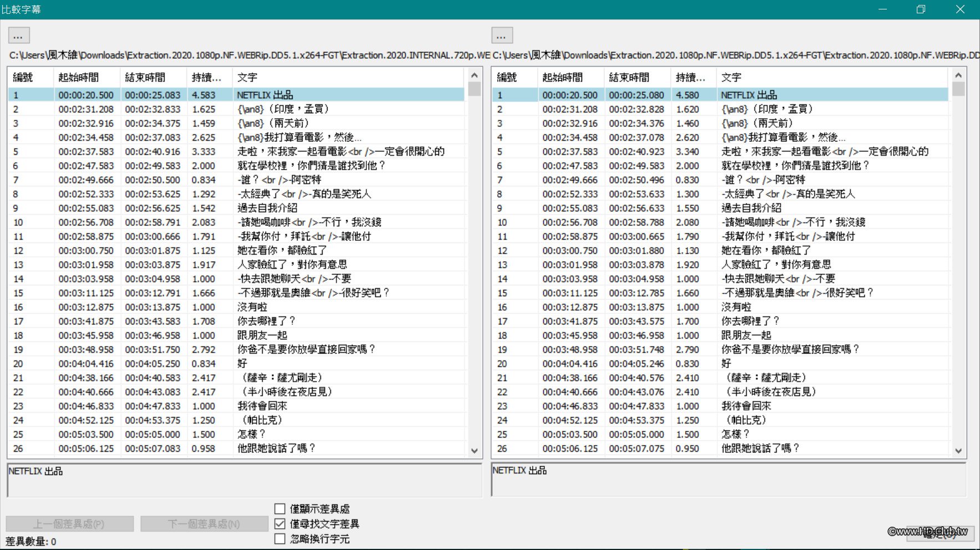Click the right pane 編號 column header

[x=514, y=77]
